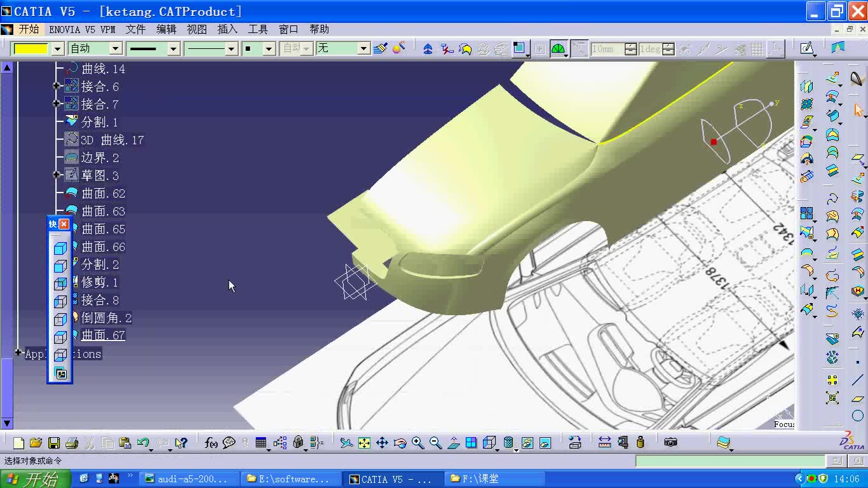868x488 pixels.
Task: Open the 自动 transparency dropdown
Action: [x=115, y=49]
